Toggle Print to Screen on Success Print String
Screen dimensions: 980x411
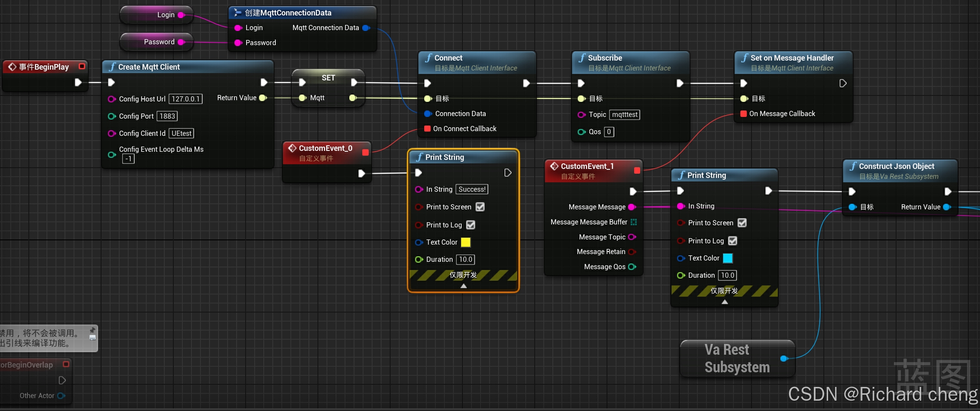tap(480, 207)
